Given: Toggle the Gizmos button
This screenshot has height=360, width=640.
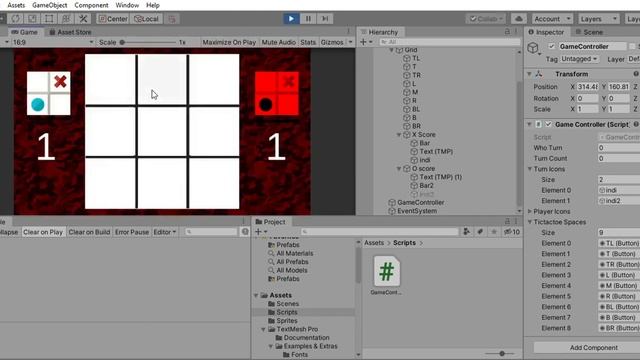Looking at the screenshot, I should [332, 42].
